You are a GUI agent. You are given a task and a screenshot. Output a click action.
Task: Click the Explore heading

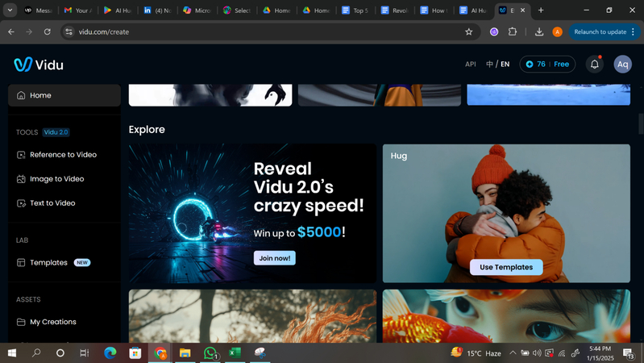point(147,130)
